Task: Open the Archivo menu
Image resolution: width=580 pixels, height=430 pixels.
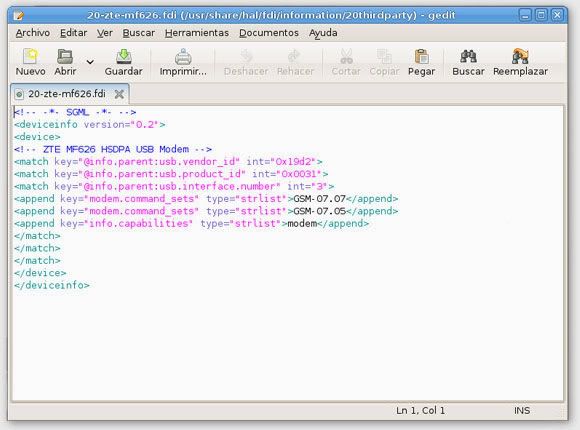Action: click(33, 33)
